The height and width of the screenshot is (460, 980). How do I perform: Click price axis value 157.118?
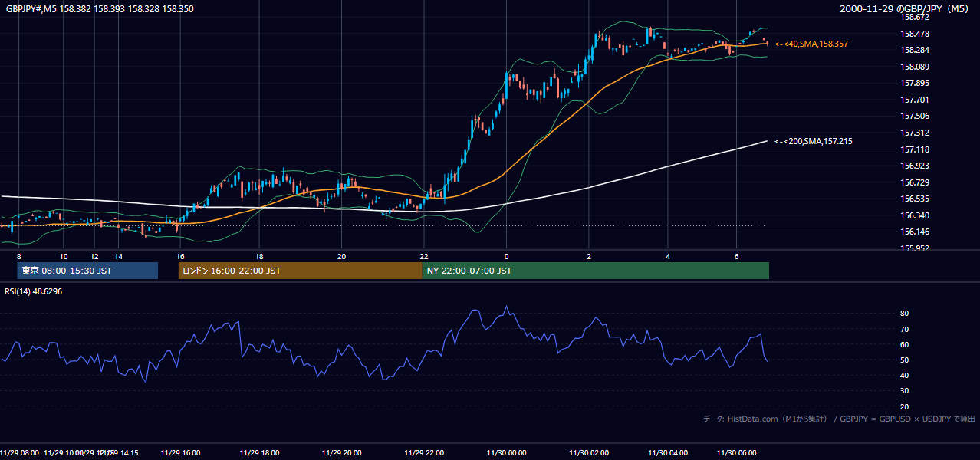916,149
